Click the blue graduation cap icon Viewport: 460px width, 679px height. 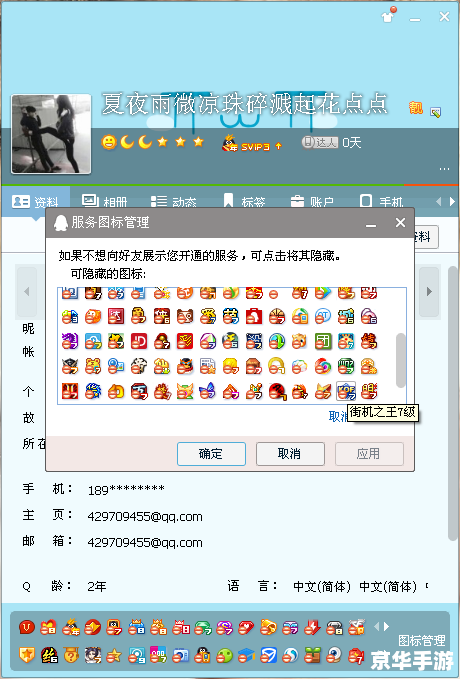(x=246, y=655)
